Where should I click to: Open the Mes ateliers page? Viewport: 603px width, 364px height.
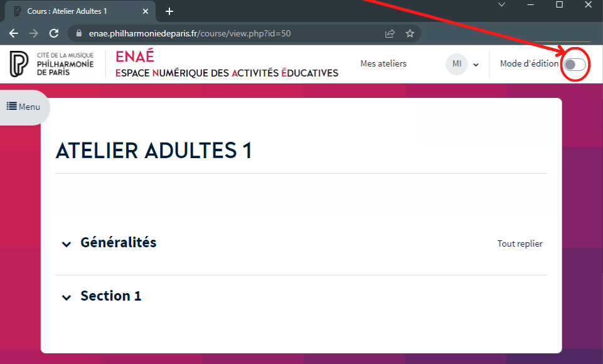[x=383, y=63]
